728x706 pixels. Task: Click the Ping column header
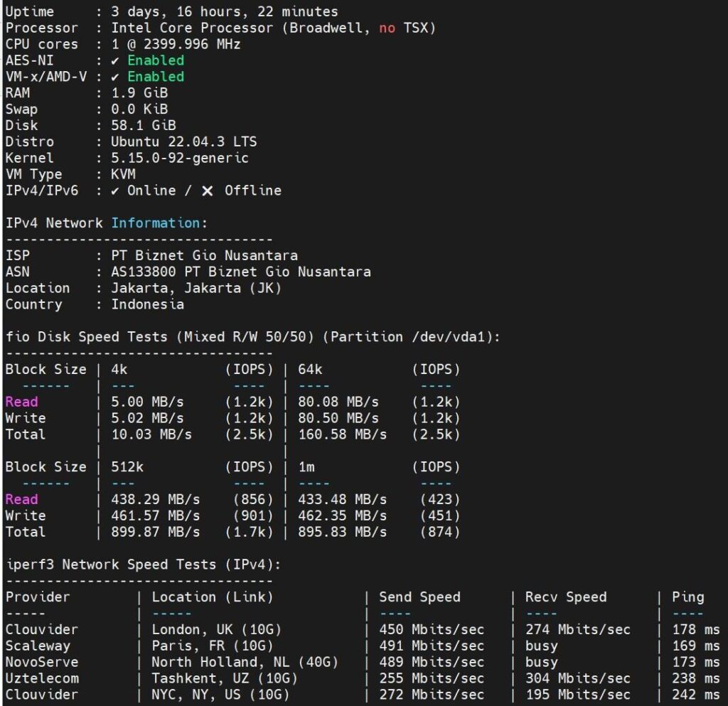coord(687,597)
